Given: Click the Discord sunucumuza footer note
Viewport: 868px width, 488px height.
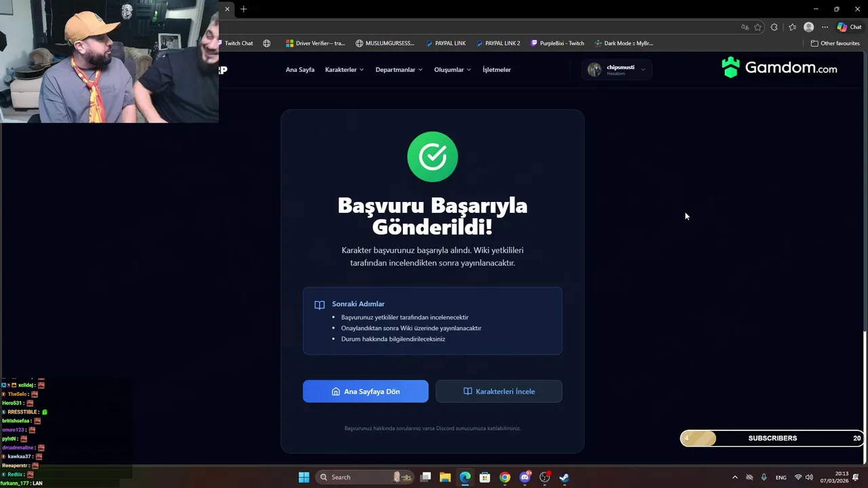Looking at the screenshot, I should [433, 428].
